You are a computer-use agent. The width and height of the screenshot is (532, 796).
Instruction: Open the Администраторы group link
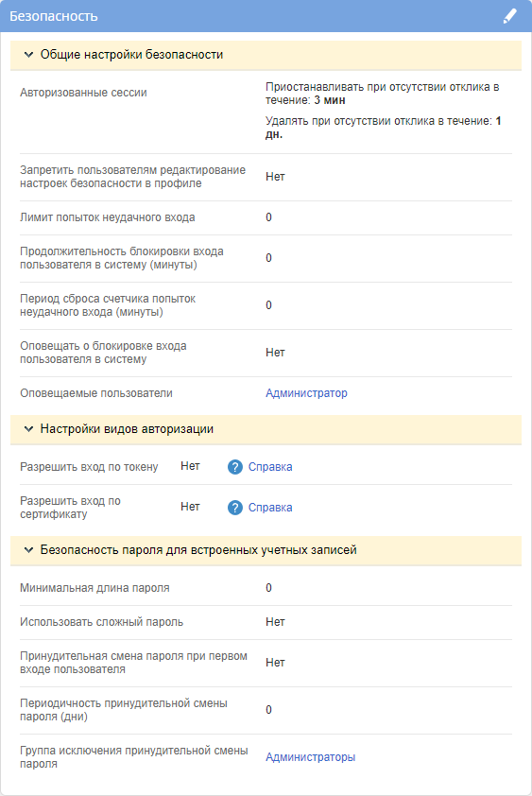[310, 757]
